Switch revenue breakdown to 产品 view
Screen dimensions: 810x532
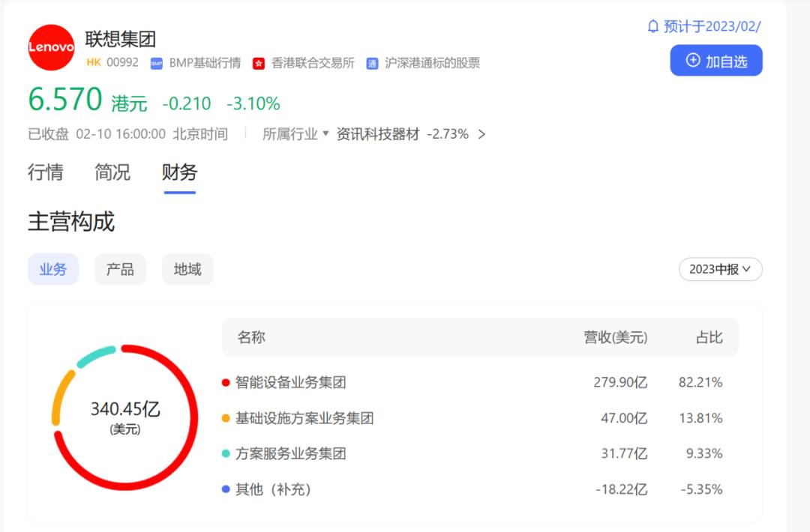click(x=120, y=269)
